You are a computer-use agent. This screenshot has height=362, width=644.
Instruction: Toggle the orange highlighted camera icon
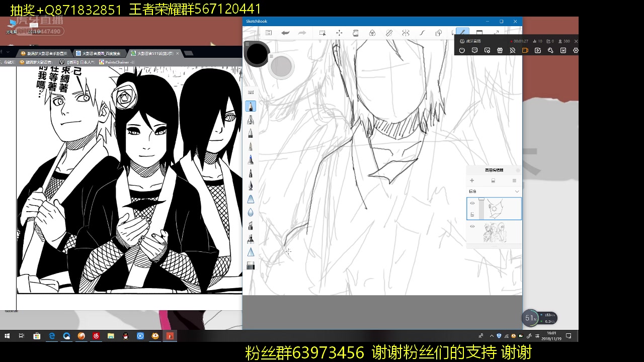pyautogui.click(x=525, y=50)
